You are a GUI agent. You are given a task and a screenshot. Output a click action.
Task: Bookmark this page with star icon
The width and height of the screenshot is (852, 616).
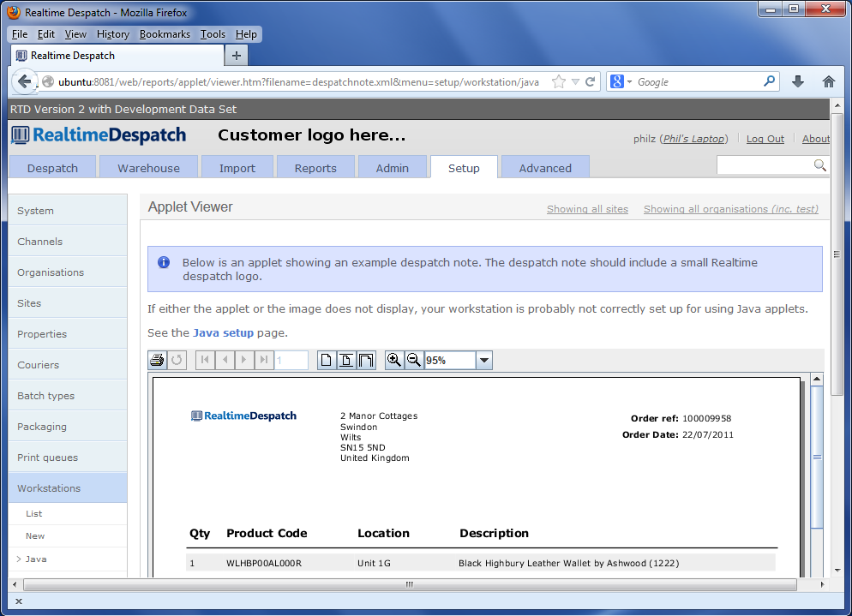pyautogui.click(x=558, y=82)
